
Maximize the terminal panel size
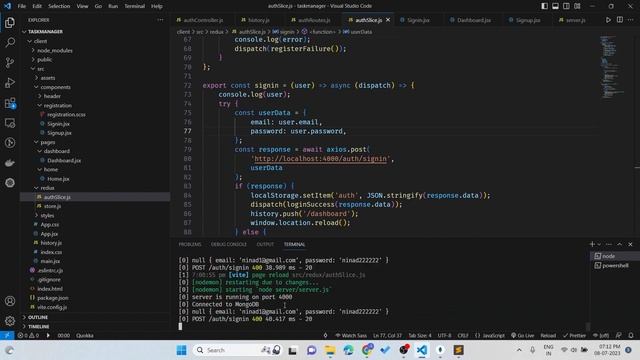(x=620, y=244)
